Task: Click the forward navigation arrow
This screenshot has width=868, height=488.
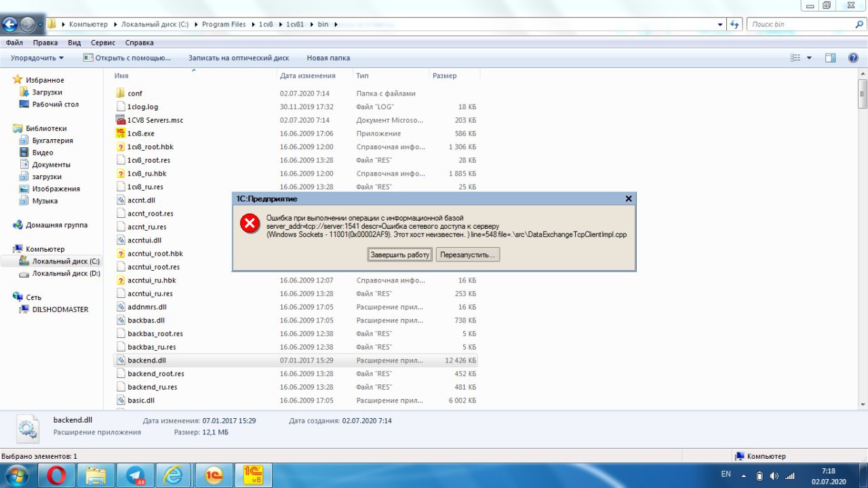Action: pyautogui.click(x=28, y=25)
